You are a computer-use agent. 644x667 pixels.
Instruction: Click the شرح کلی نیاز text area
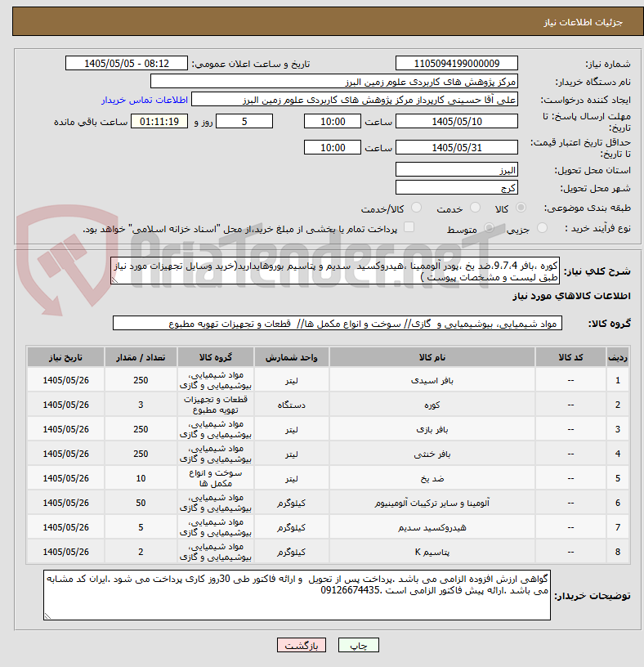pyautogui.click(x=335, y=271)
